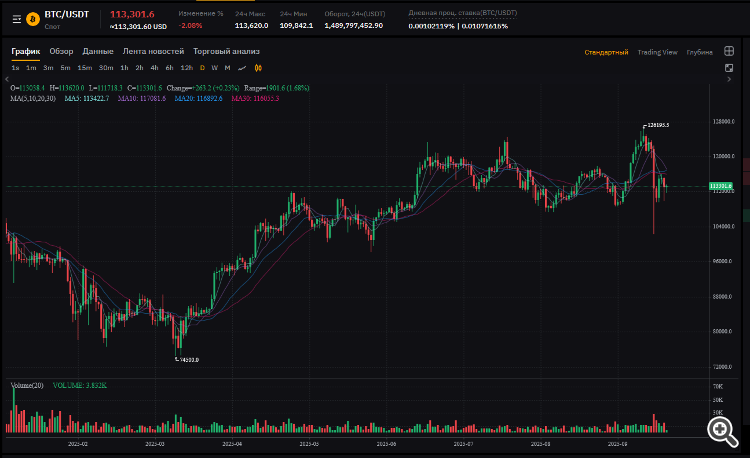This screenshot has width=750, height=458.
Task: Switch to the Обзор tab
Action: click(61, 51)
